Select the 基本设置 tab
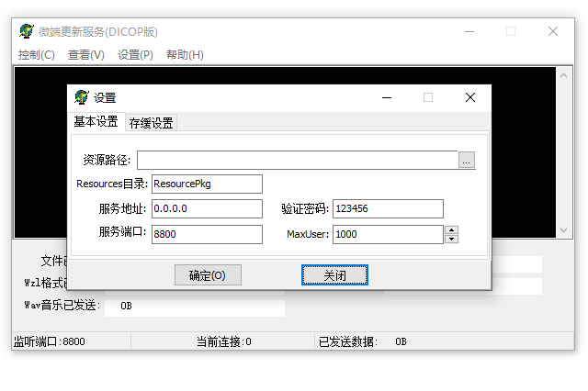The height and width of the screenshot is (391, 588). tap(96, 122)
